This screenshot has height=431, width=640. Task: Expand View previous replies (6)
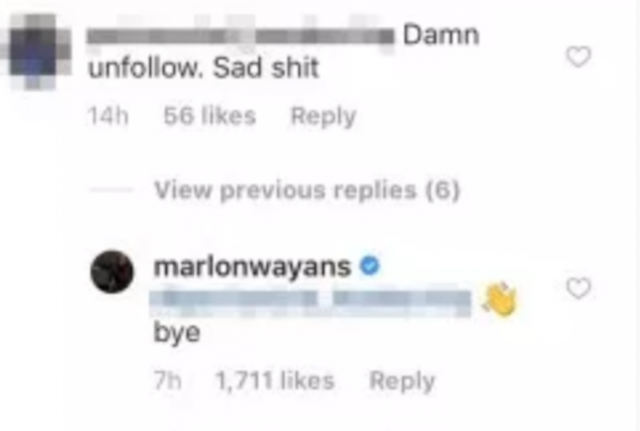[307, 190]
